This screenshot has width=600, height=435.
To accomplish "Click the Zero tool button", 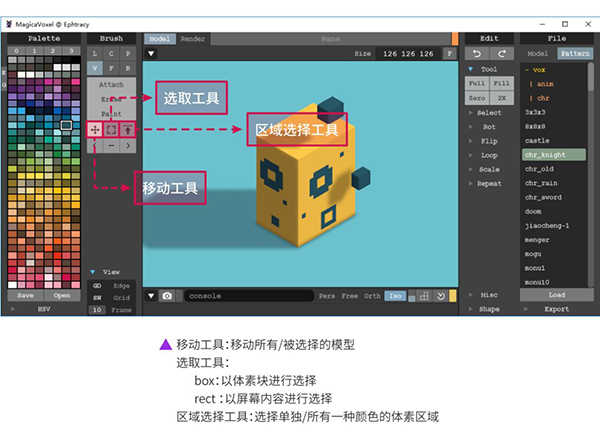I will 477,98.
